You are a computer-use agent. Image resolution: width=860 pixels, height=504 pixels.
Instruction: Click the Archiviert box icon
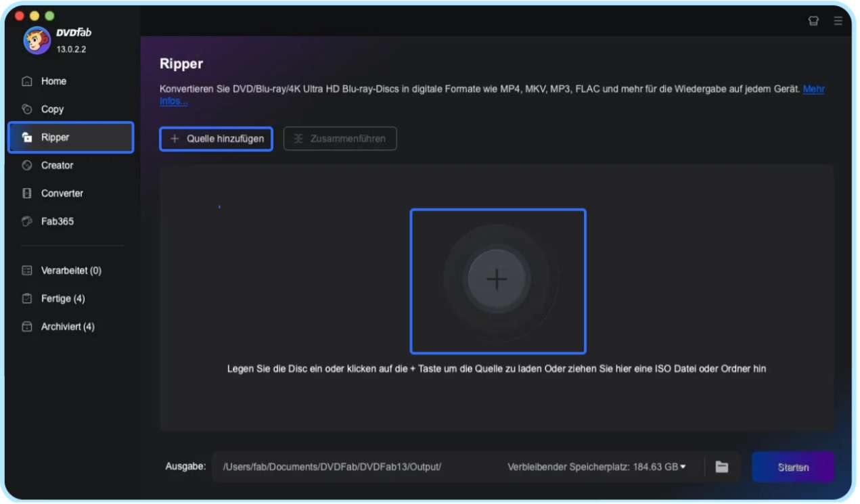coord(27,327)
